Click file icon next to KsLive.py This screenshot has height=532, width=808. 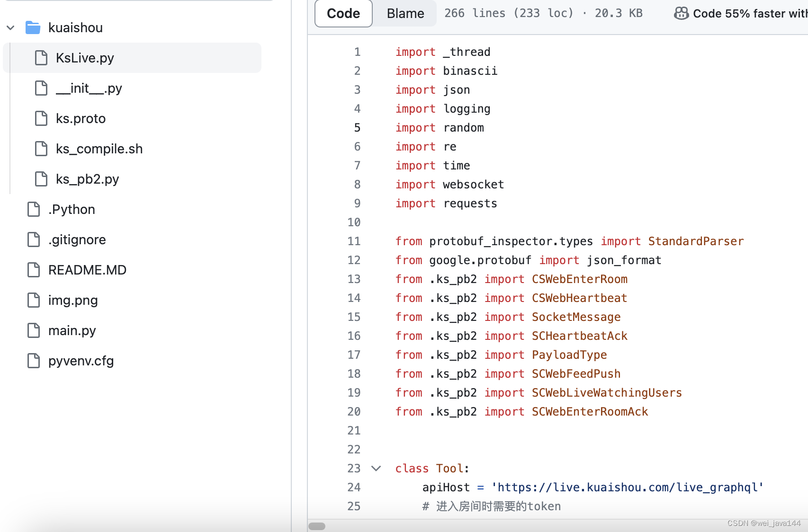41,58
